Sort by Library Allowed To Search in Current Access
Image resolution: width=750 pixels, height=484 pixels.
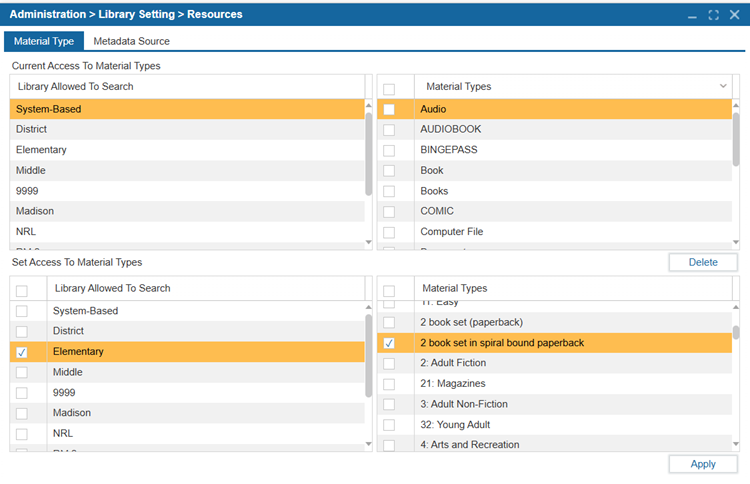[x=187, y=87]
